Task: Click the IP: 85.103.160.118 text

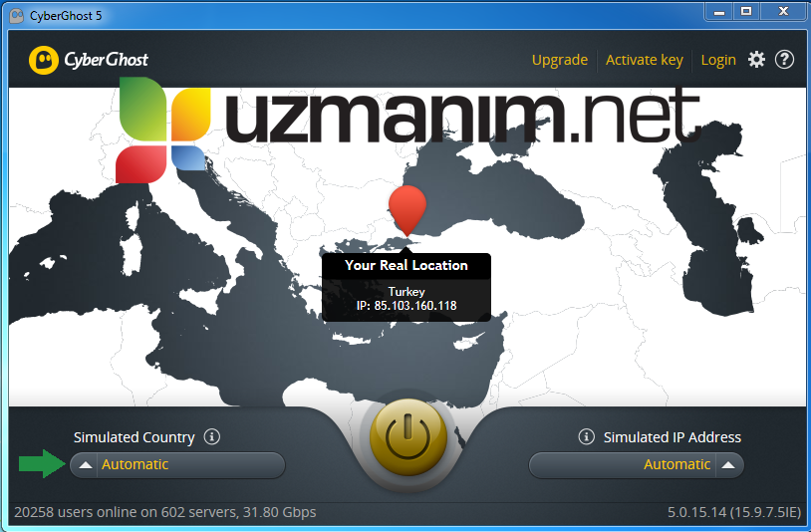Action: click(x=406, y=306)
